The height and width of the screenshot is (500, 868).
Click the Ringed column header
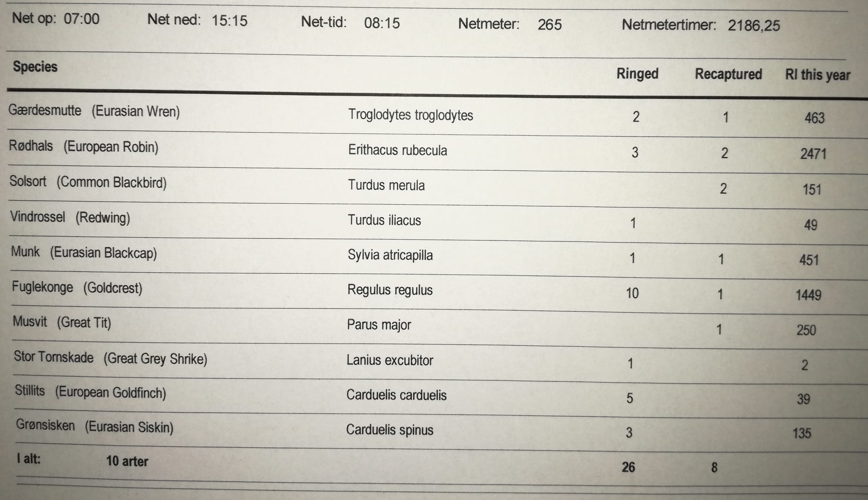637,74
